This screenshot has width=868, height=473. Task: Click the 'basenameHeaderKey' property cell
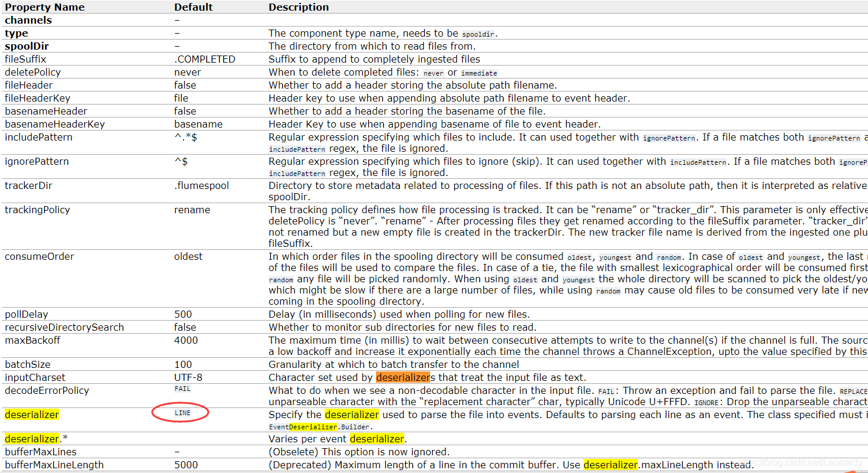pyautogui.click(x=55, y=124)
